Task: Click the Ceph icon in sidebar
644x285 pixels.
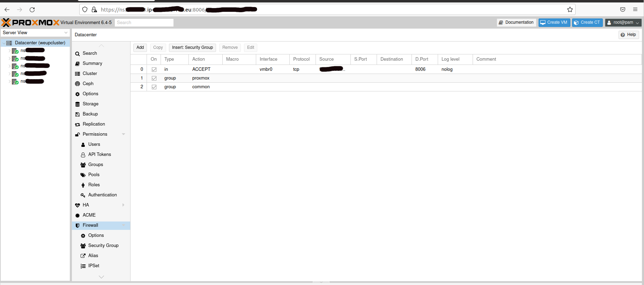Action: (x=77, y=84)
